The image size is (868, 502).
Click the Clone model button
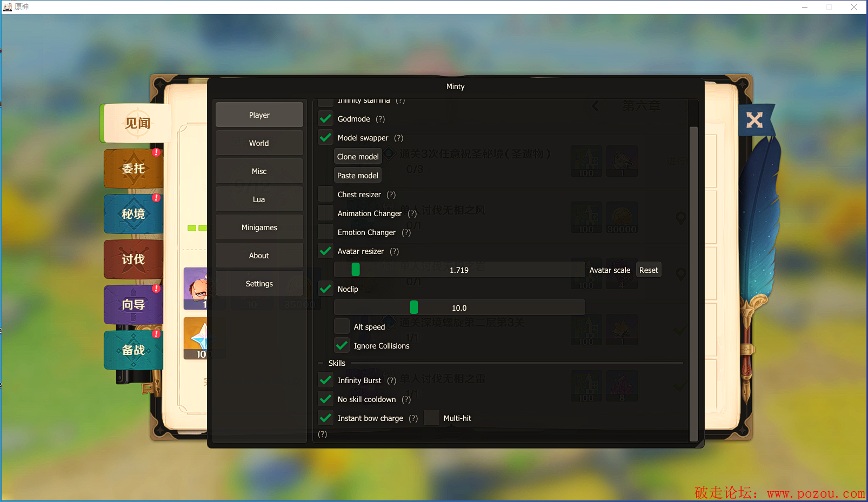tap(358, 157)
